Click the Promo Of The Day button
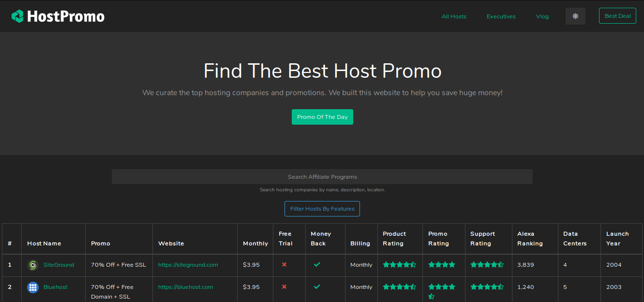This screenshot has height=302, width=644. 322,117
